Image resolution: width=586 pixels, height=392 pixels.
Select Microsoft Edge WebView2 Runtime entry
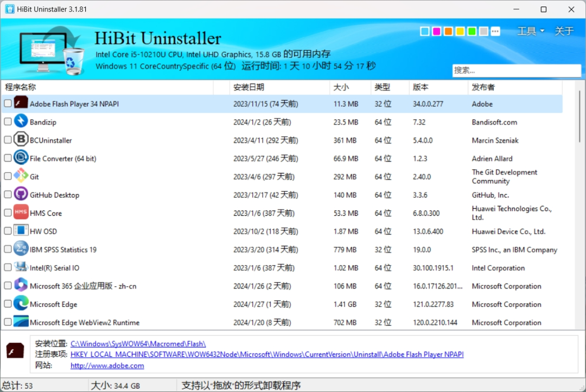(85, 323)
